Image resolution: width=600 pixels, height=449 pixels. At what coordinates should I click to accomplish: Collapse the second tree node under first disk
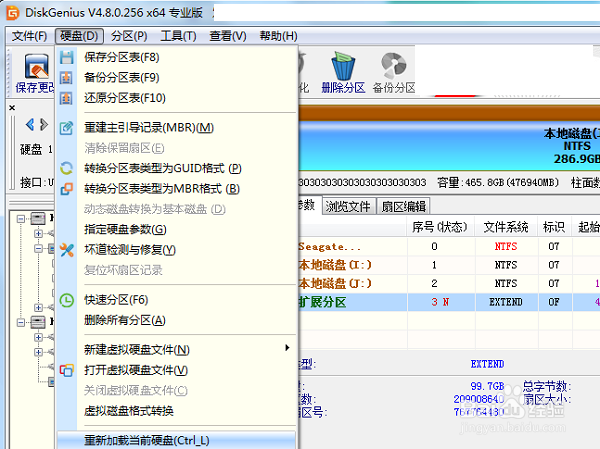click(38, 249)
